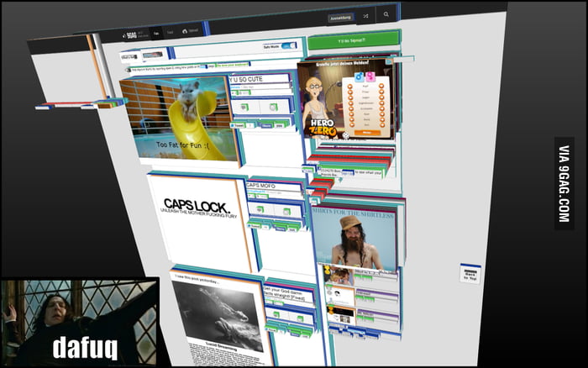Click Share button under CAPS MOFO

[280, 228]
